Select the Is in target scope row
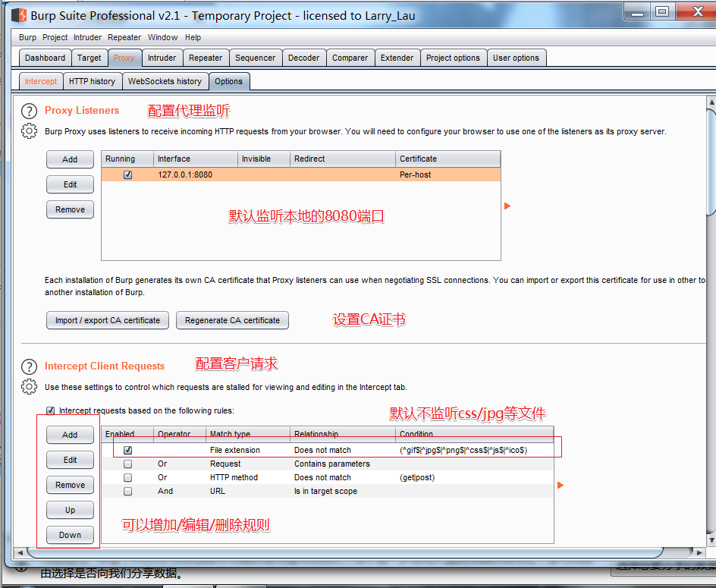 click(x=328, y=491)
